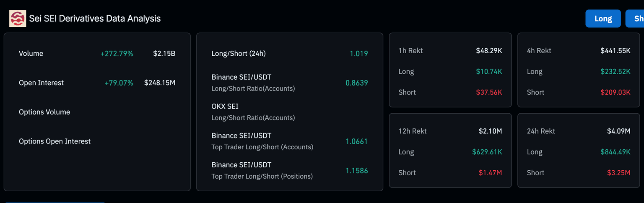This screenshot has height=203, width=644.
Task: Click the $3.25M short liquidation value
Action: [618, 173]
